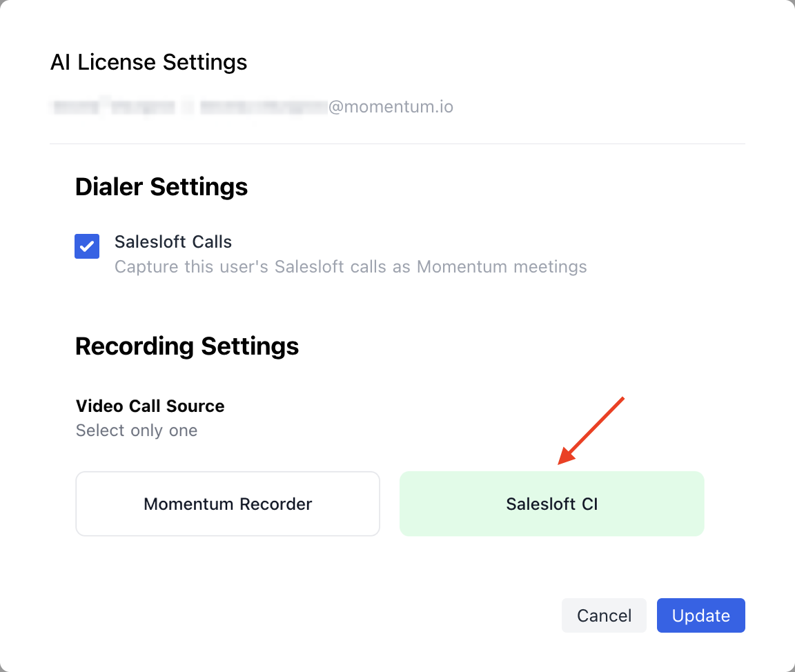Click the Recording Settings heading

pos(187,346)
